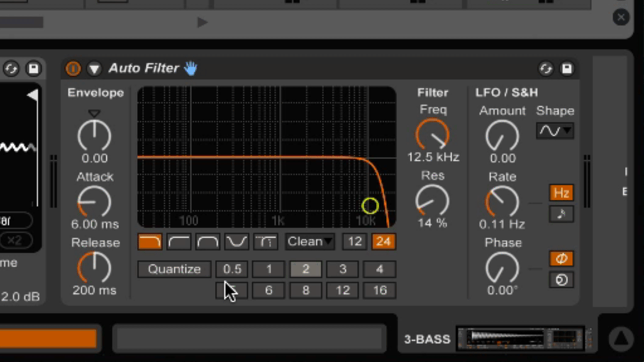Image resolution: width=644 pixels, height=362 pixels.
Task: Click the round X close button
Action: click(x=621, y=17)
